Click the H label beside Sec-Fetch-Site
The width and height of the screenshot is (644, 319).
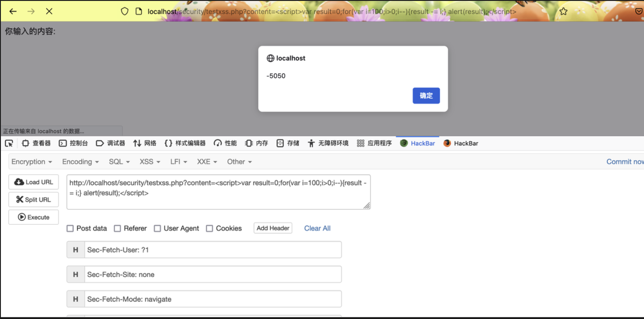coord(75,274)
